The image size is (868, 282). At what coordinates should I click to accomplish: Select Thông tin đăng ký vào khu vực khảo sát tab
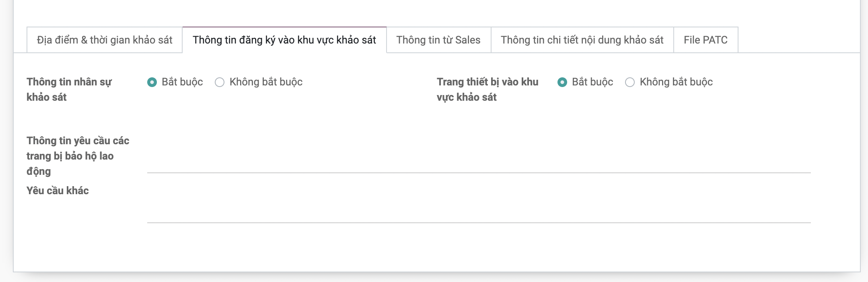284,40
